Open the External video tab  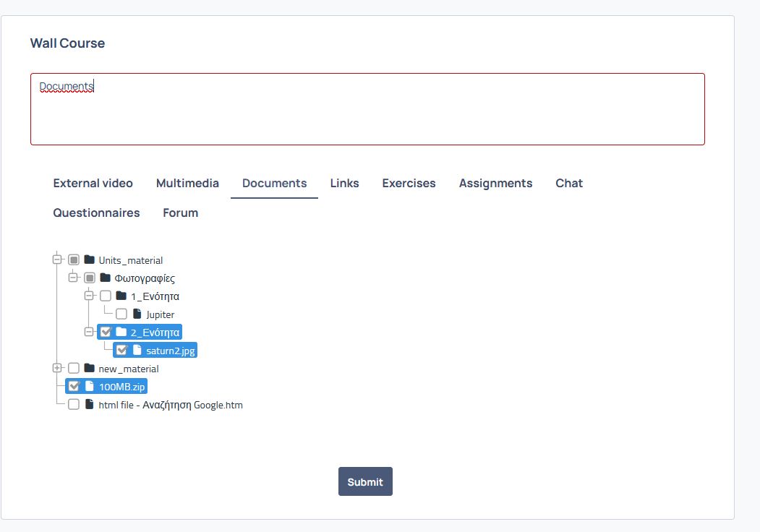click(93, 183)
